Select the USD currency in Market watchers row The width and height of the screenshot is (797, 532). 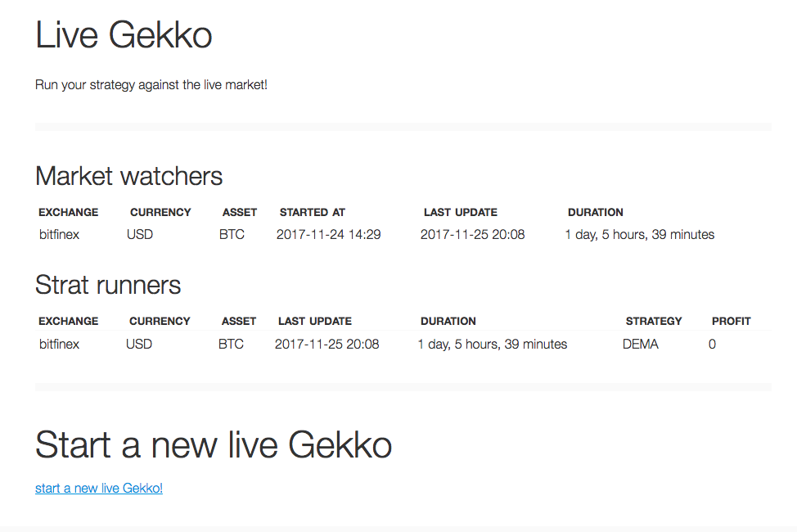(x=139, y=234)
